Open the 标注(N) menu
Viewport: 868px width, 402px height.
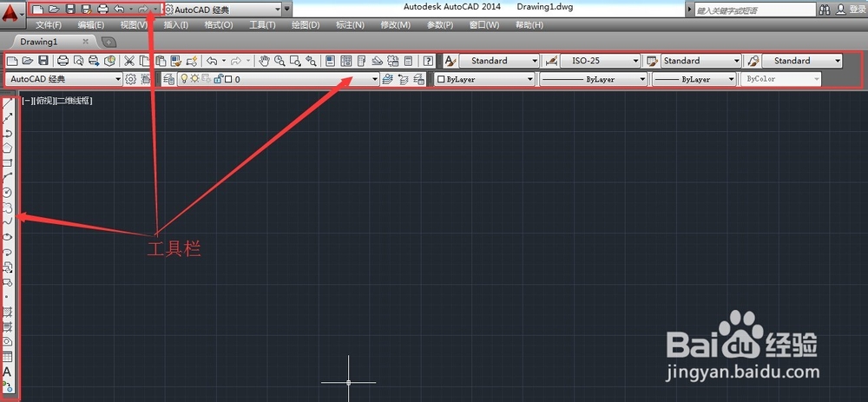pyautogui.click(x=350, y=25)
